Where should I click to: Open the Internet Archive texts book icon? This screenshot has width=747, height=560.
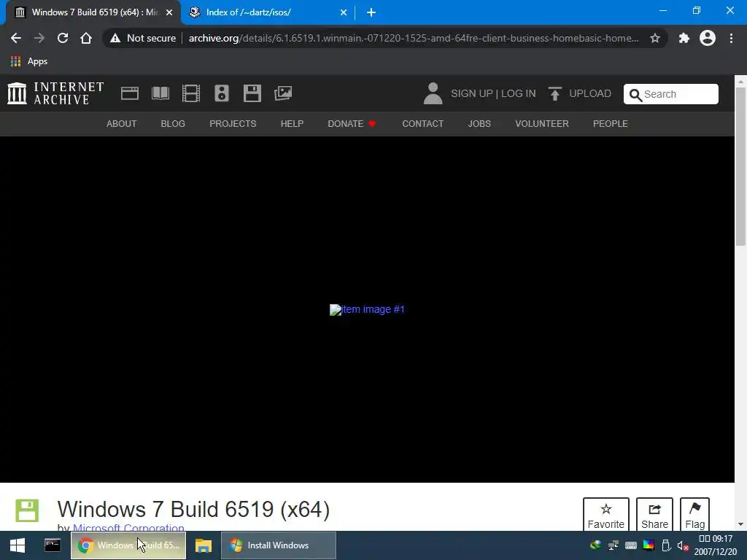click(160, 93)
